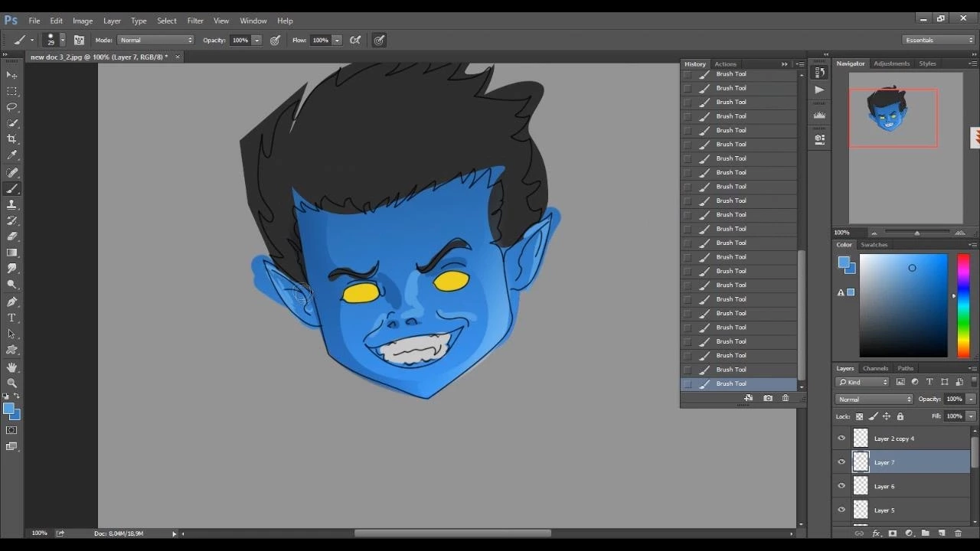Toggle lock image pixels
Viewport: 980px width, 551px height.
pos(873,416)
